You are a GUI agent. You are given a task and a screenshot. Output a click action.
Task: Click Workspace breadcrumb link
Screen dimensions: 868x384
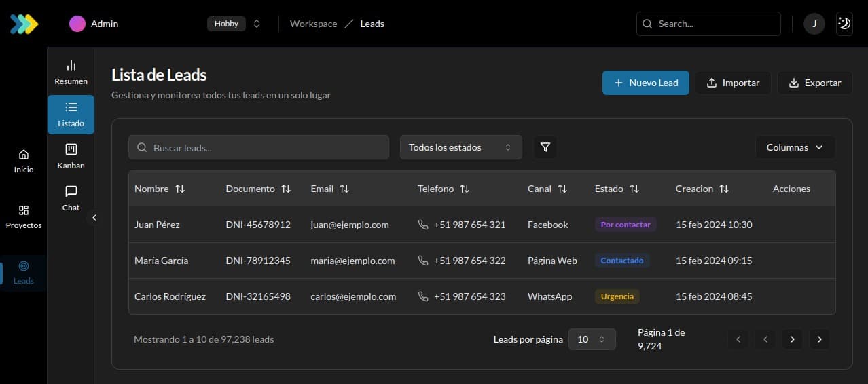coord(313,24)
